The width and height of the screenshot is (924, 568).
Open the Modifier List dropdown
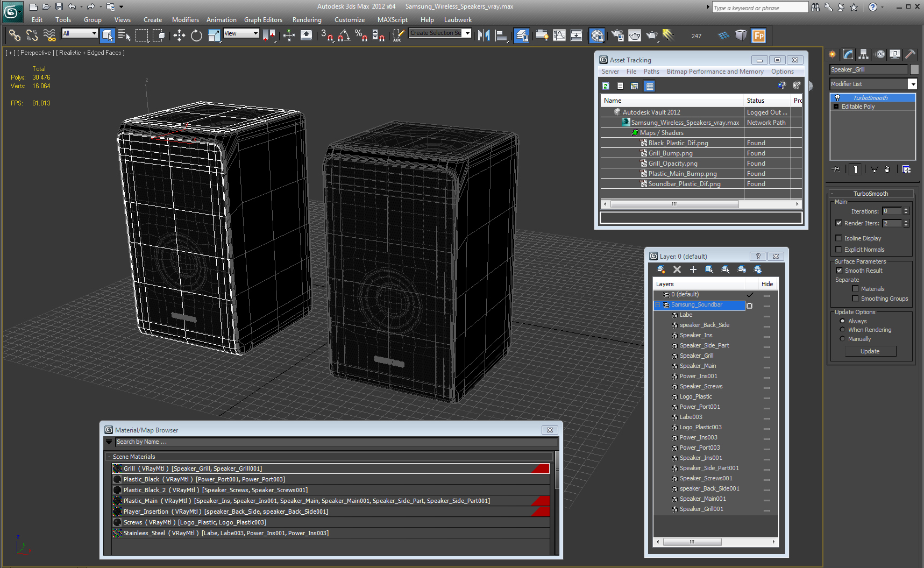click(912, 84)
